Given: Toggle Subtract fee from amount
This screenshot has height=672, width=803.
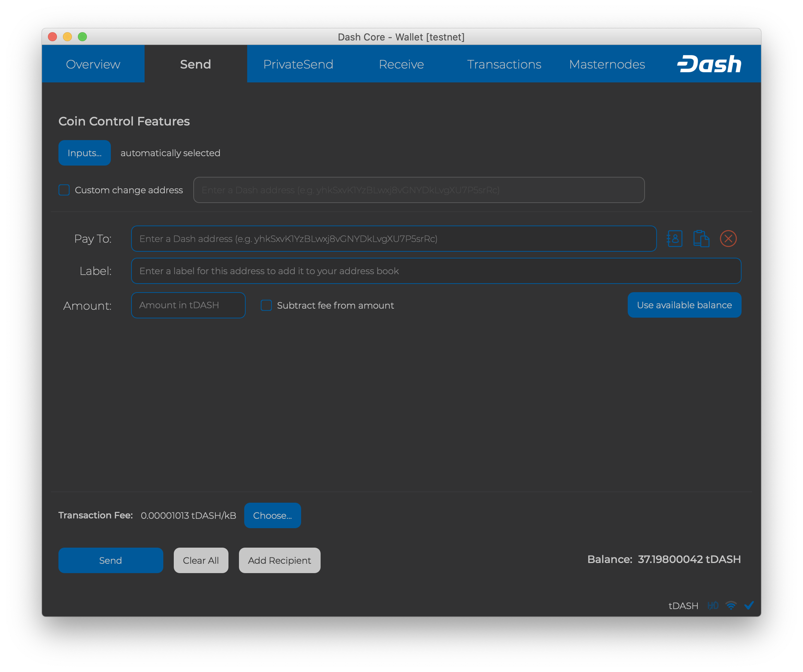Looking at the screenshot, I should point(266,305).
